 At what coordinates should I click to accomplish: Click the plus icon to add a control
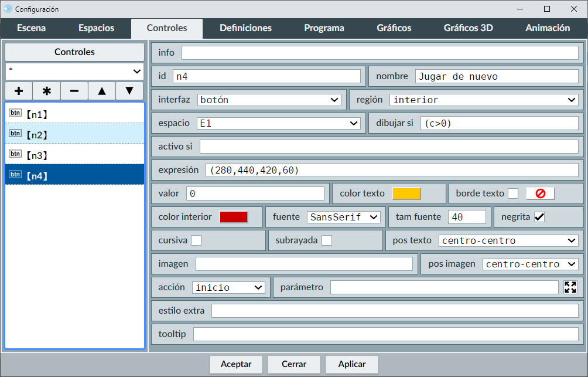tap(19, 91)
